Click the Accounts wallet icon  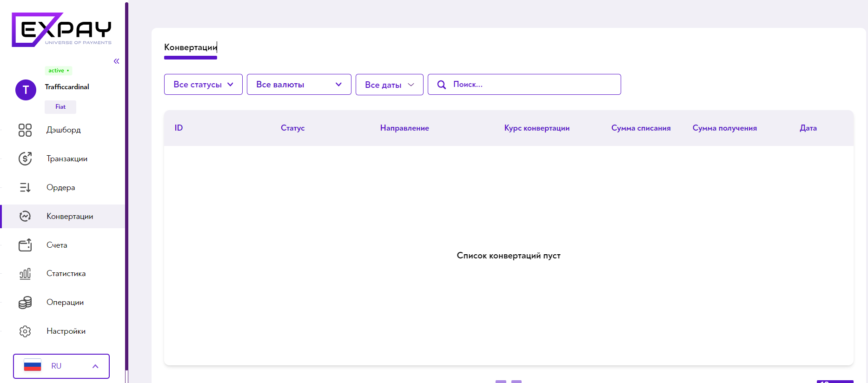(25, 245)
